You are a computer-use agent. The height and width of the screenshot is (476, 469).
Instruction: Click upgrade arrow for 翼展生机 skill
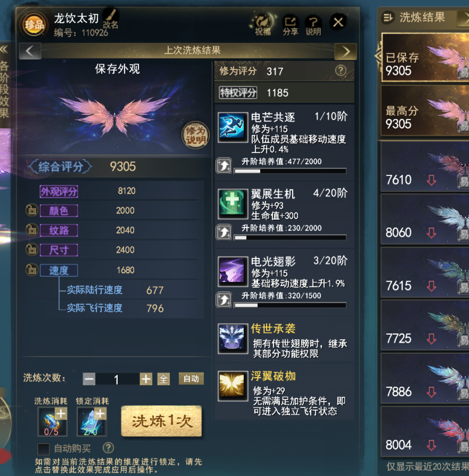pos(224,232)
